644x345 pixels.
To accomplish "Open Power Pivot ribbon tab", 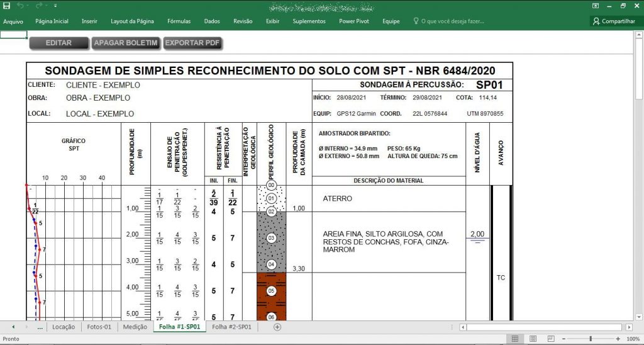I will [x=354, y=21].
